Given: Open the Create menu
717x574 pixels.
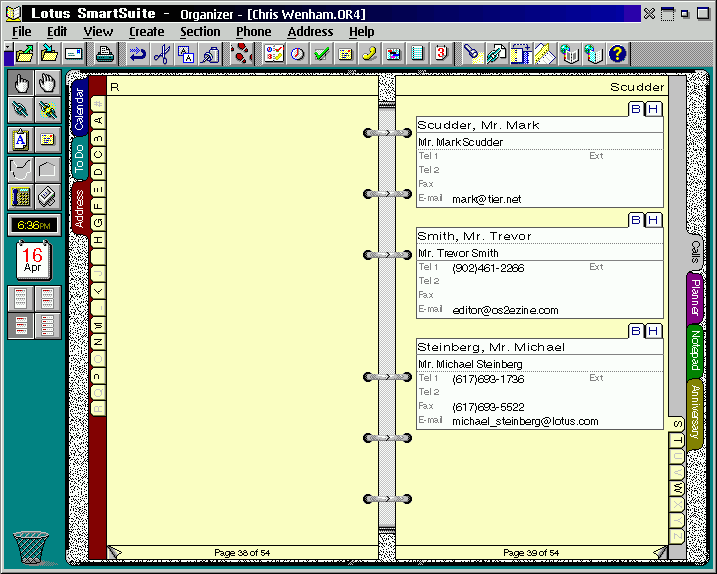Looking at the screenshot, I should tap(146, 32).
